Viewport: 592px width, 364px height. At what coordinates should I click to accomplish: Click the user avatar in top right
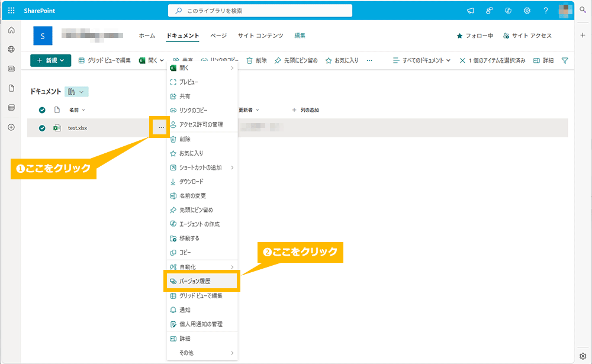[x=565, y=11]
